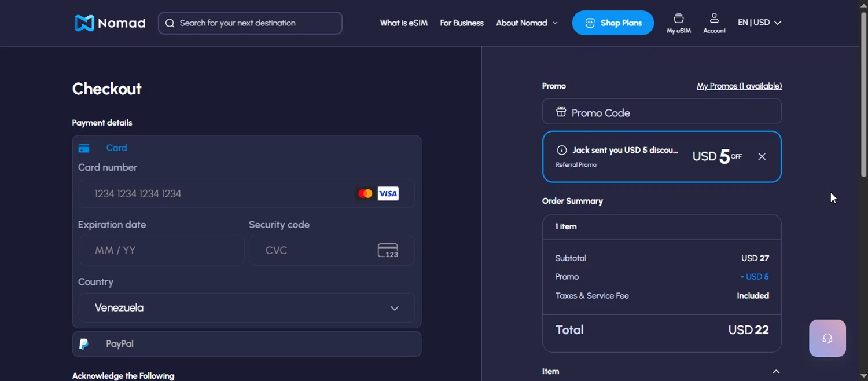
Task: Expand the About Nomad menu
Action: click(x=526, y=23)
